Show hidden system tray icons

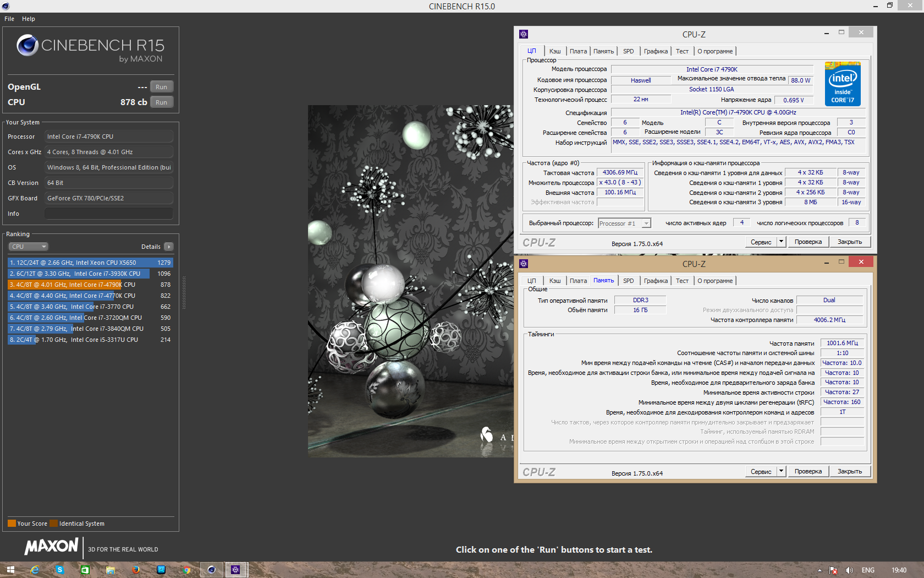[820, 570]
